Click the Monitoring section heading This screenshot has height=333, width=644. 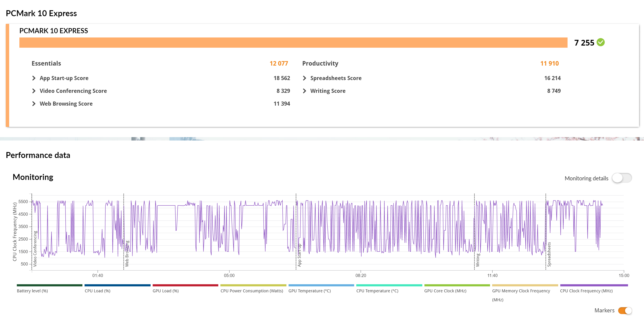[33, 177]
